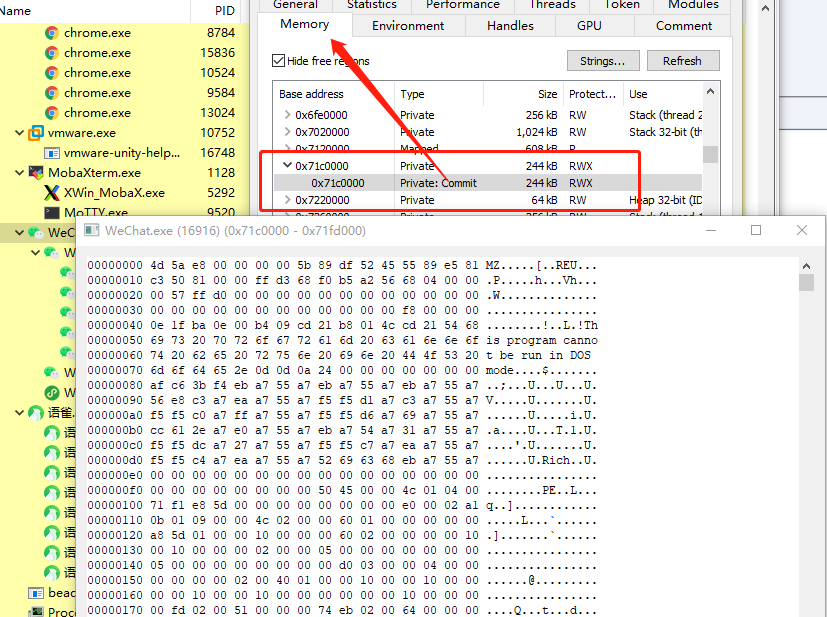Open the Comment tab
Viewport: 827px width, 617px height.
click(x=684, y=25)
